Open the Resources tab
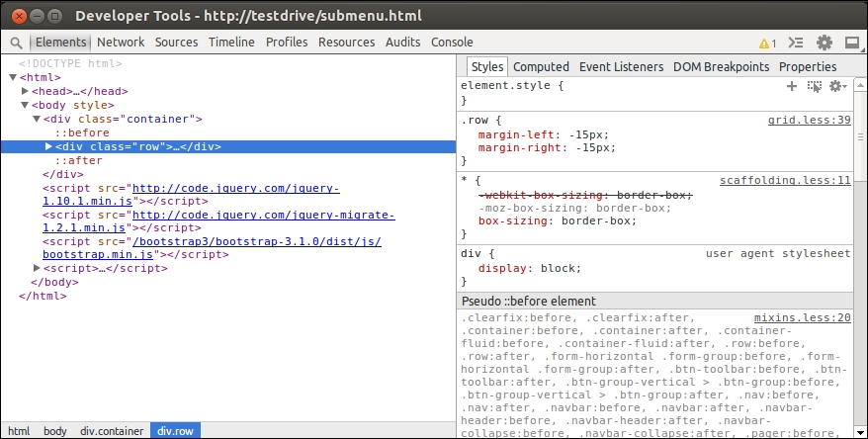This screenshot has width=868, height=439. [x=347, y=43]
